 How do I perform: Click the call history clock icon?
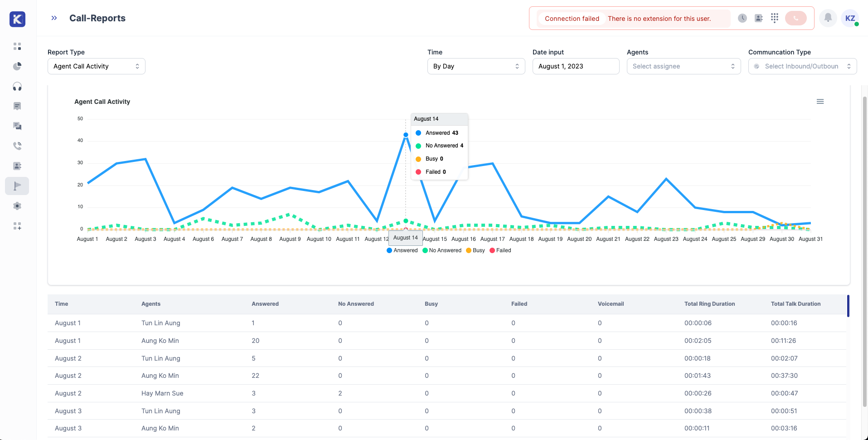pyautogui.click(x=742, y=18)
